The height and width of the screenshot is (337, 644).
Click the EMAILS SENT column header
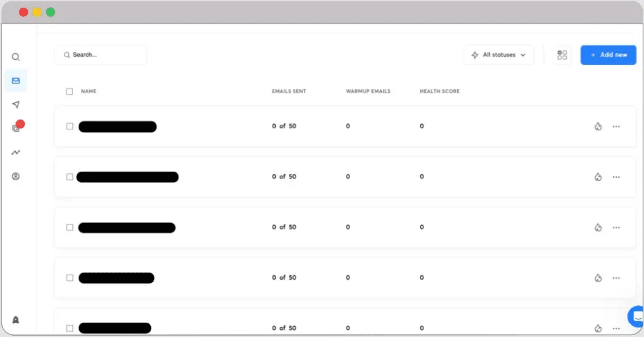tap(289, 92)
